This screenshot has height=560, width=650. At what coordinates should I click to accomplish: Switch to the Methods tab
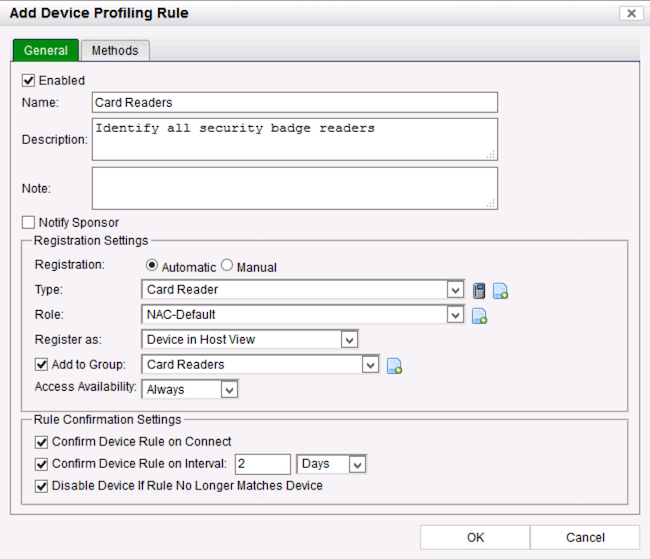click(x=115, y=51)
